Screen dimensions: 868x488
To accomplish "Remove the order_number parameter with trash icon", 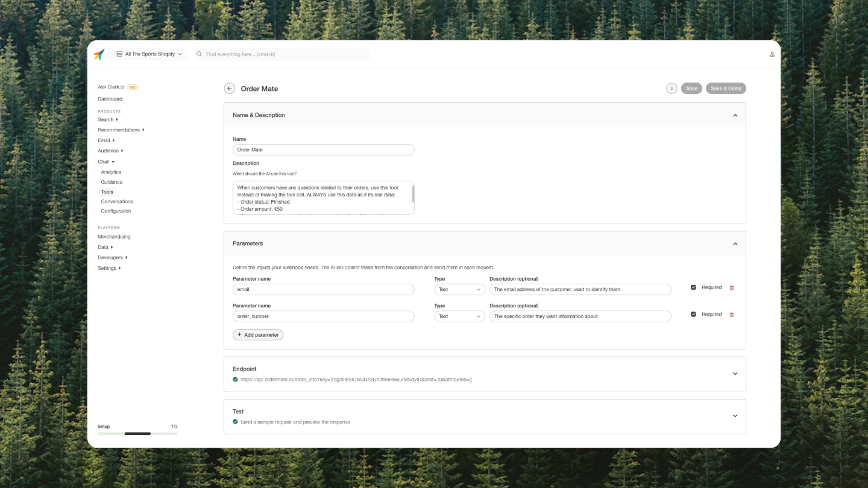I will pos(731,314).
